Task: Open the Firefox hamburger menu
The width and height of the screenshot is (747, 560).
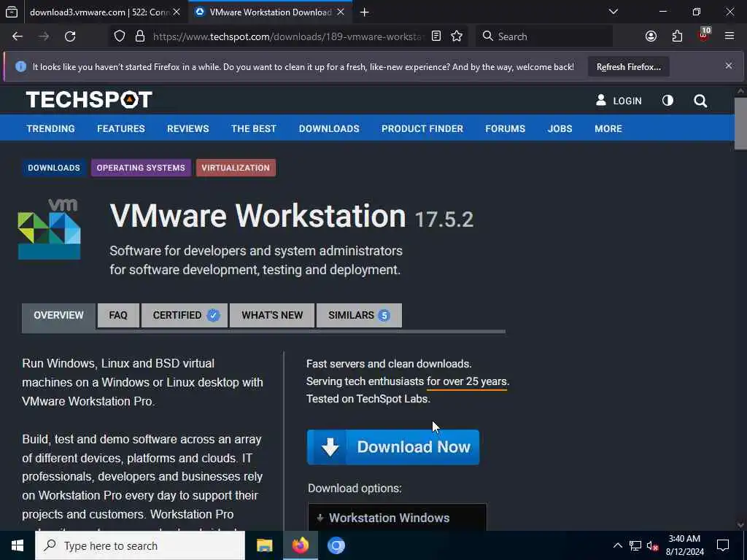Action: (729, 36)
